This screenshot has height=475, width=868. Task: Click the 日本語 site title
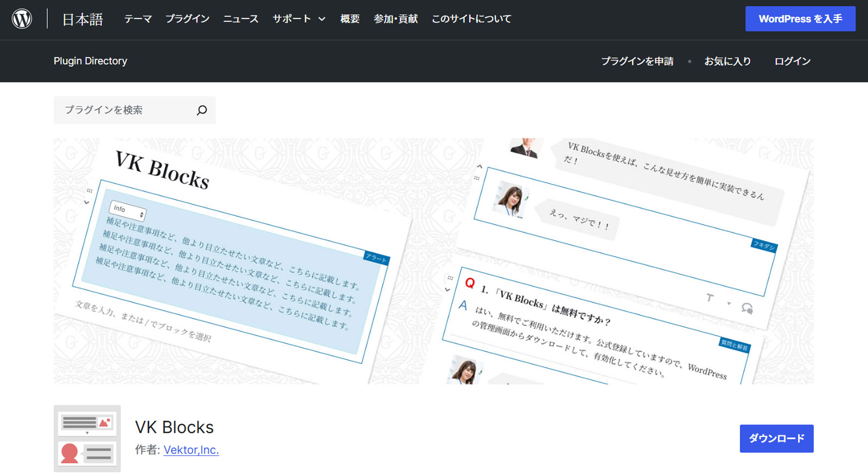coord(82,20)
